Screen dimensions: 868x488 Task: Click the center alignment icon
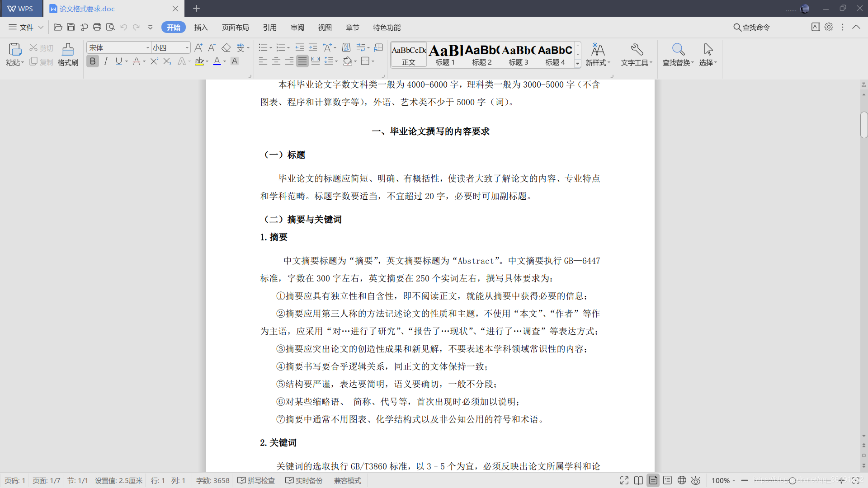(276, 61)
